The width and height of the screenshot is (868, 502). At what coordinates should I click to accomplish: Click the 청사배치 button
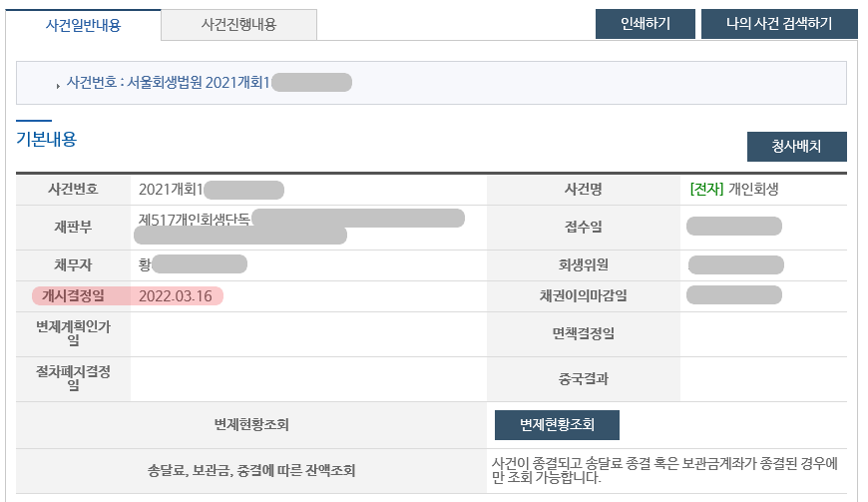(796, 147)
